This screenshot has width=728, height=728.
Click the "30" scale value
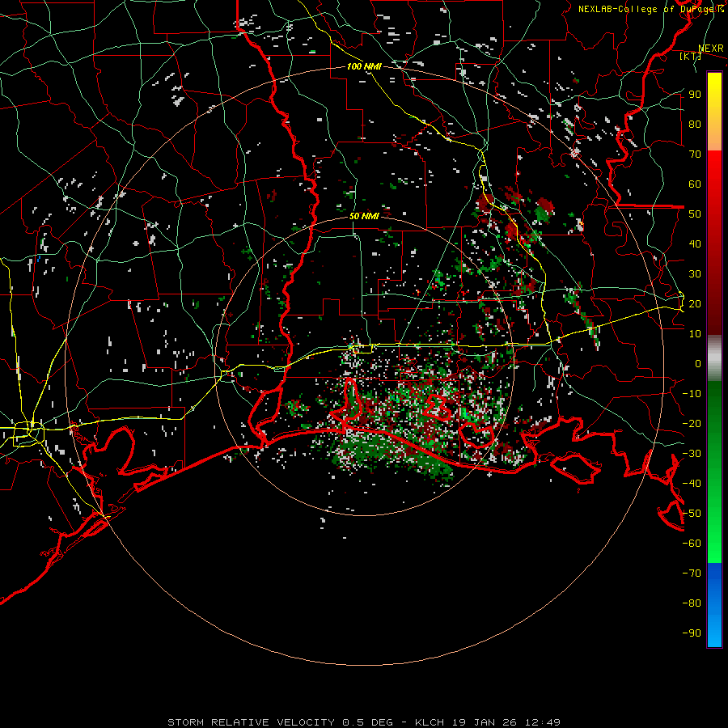pyautogui.click(x=695, y=274)
